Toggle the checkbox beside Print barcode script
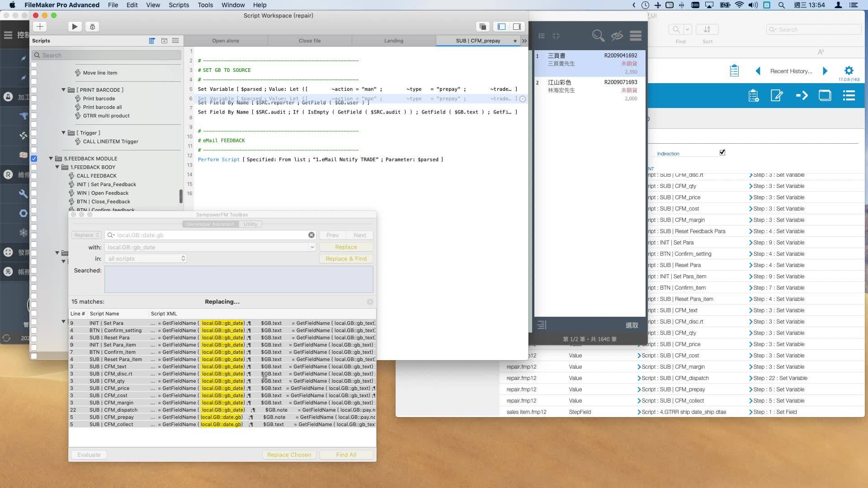The image size is (868, 488). [34, 99]
